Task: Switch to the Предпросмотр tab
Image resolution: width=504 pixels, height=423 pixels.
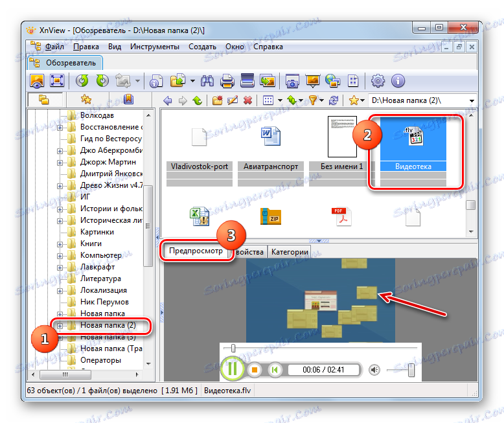Action: (196, 251)
